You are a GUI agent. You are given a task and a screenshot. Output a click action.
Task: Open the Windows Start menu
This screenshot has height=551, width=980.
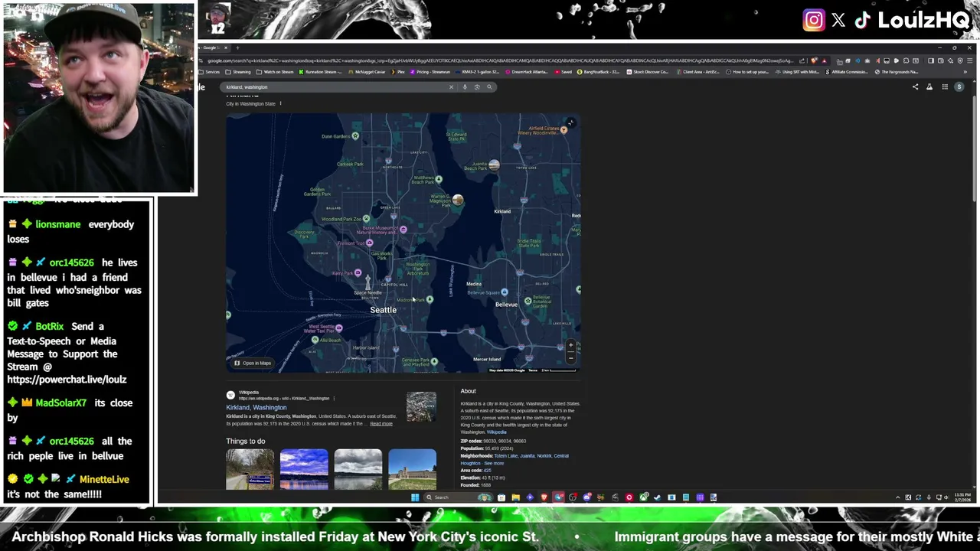coord(415,497)
